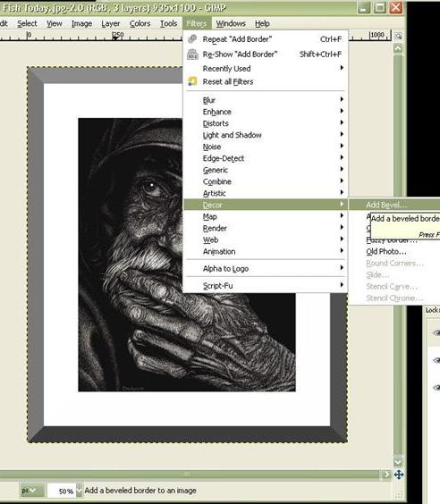Expand the Blur filters submenu
The image size is (440, 504).
(x=266, y=100)
